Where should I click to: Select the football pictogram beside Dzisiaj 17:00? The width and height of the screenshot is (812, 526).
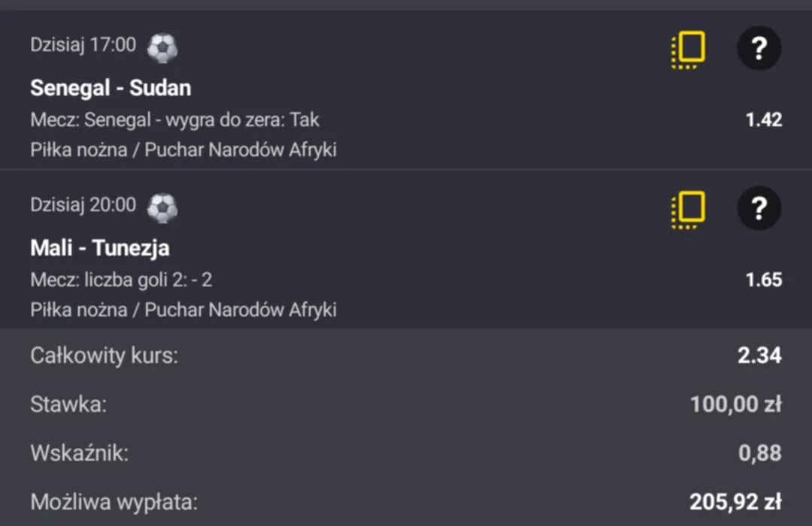tap(162, 47)
